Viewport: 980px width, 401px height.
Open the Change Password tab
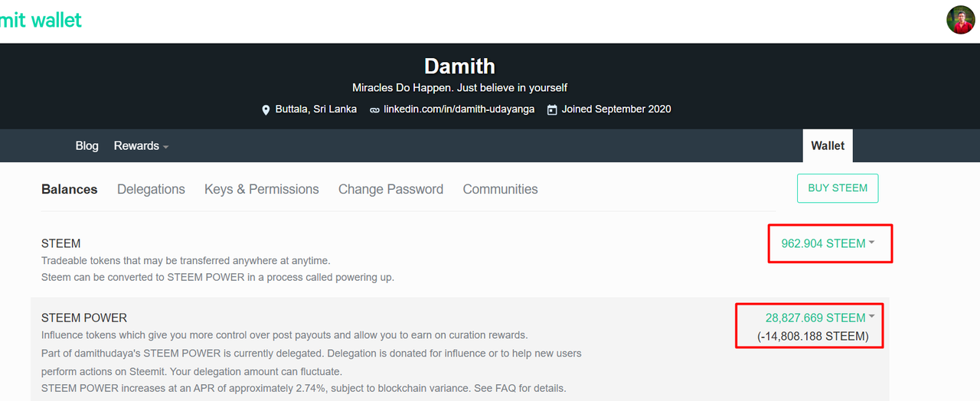[390, 189]
